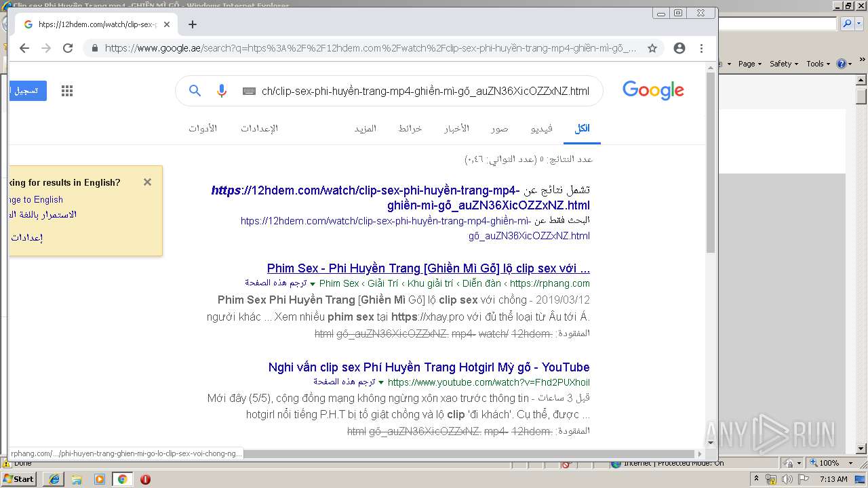The height and width of the screenshot is (488, 868).
Task: Select the 12hdem.com Chrome tab
Action: pyautogui.click(x=96, y=24)
